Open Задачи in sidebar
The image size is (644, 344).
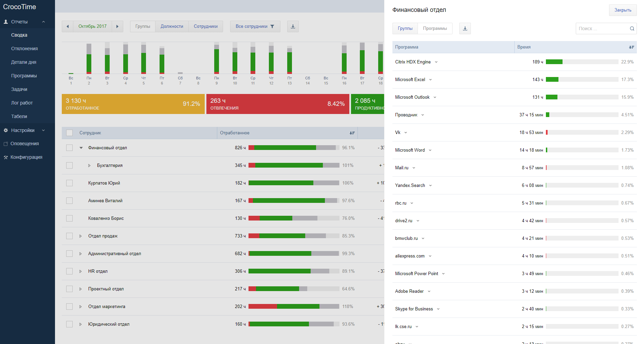(x=19, y=90)
